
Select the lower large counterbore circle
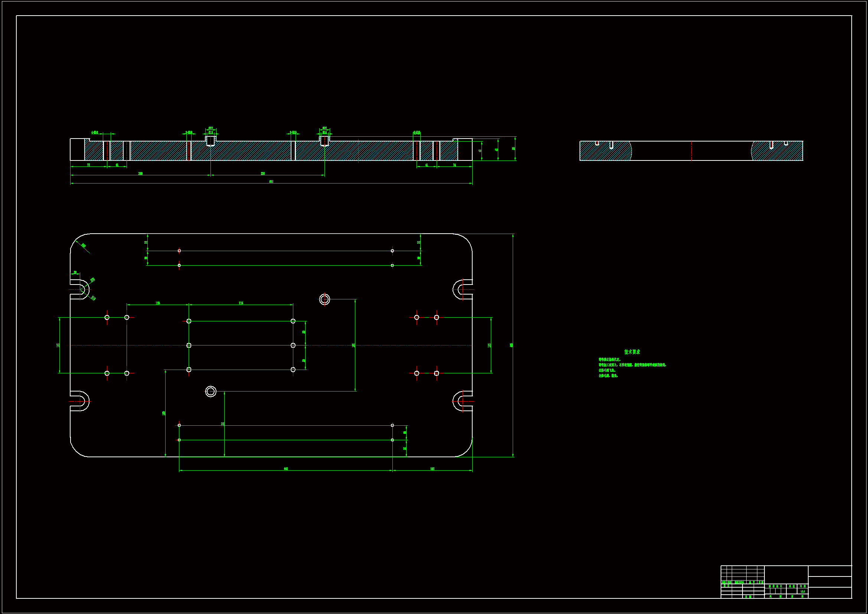pyautogui.click(x=211, y=391)
